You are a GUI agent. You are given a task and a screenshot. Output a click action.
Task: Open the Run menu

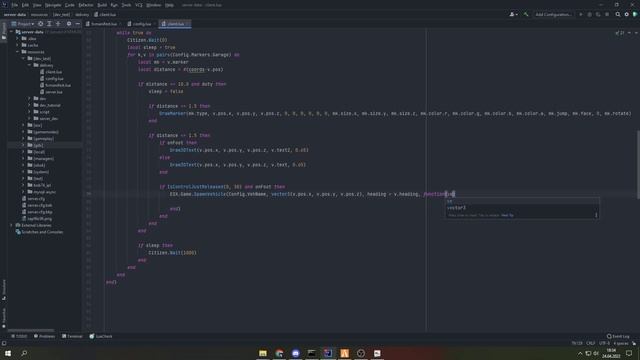click(x=114, y=5)
